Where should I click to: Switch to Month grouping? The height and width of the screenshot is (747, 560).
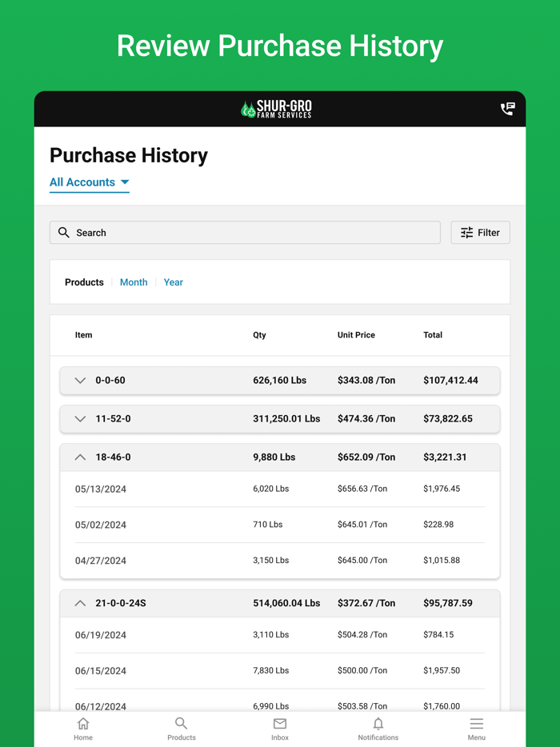coord(134,282)
